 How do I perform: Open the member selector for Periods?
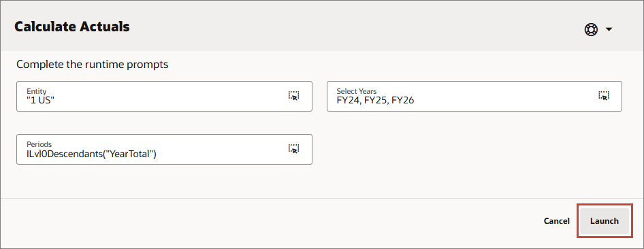(293, 148)
